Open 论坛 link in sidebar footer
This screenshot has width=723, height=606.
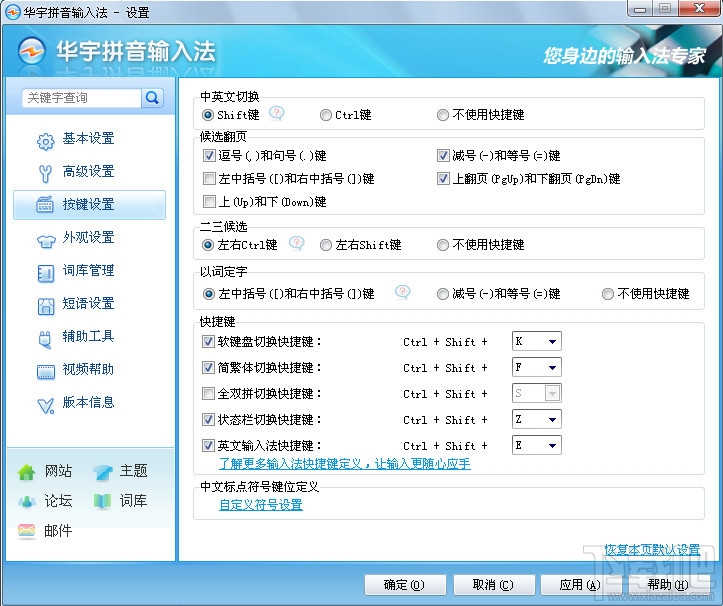pyautogui.click(x=58, y=501)
